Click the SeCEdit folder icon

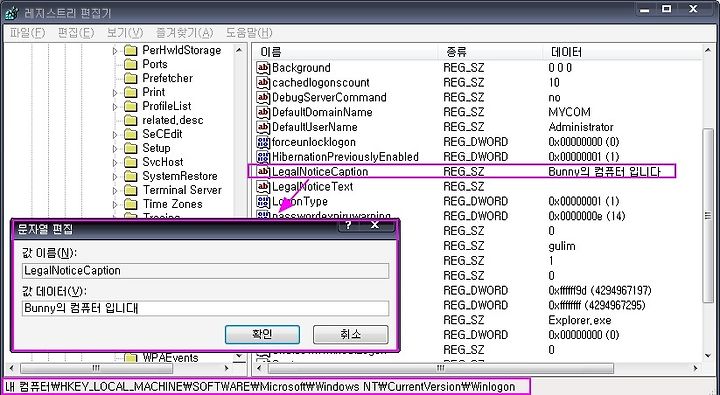point(131,134)
